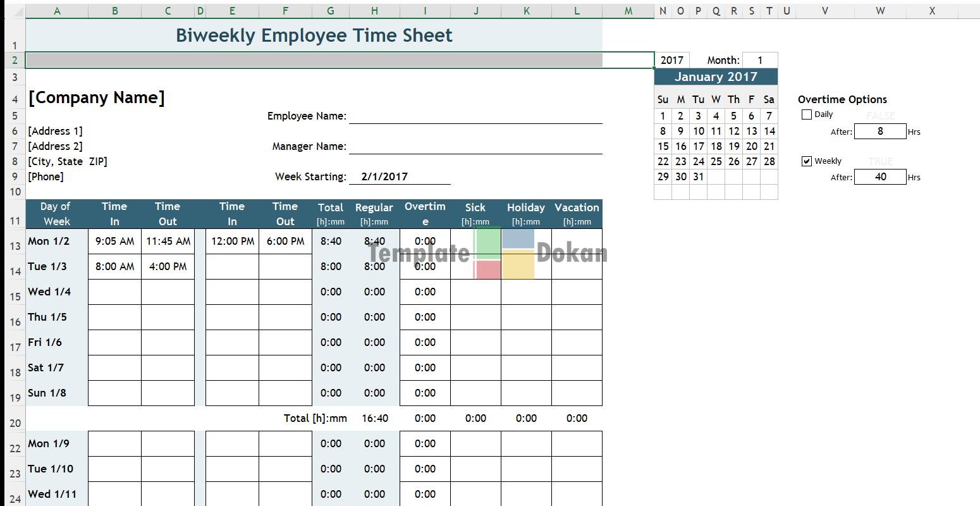Select the Employee Name entry line
The width and height of the screenshot is (980, 506).
[475, 116]
